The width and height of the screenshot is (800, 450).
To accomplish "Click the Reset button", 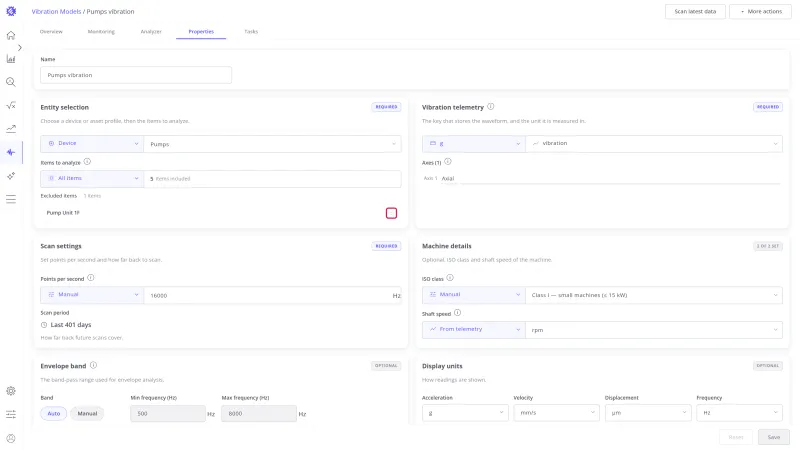I will pos(736,437).
